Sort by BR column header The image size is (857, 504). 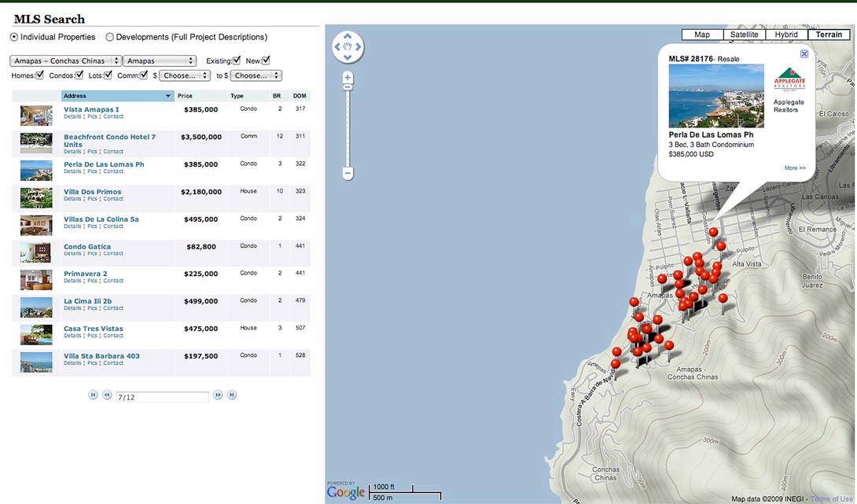277,96
